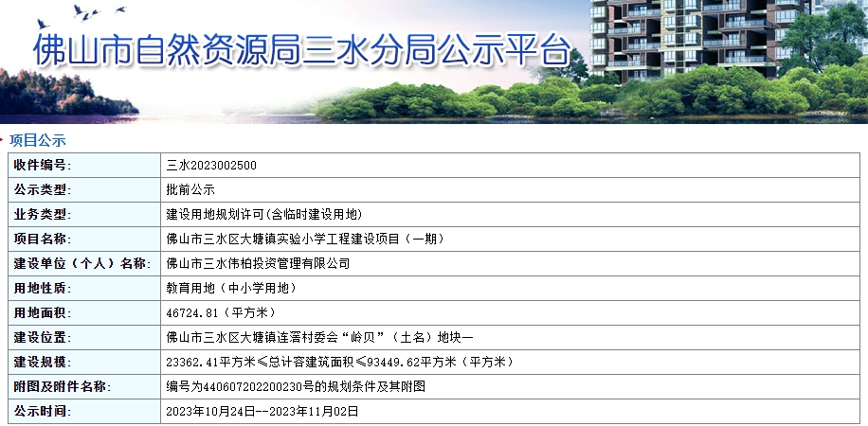868x426 pixels.
Task: Click the 建设规模 label
Action: point(43,363)
